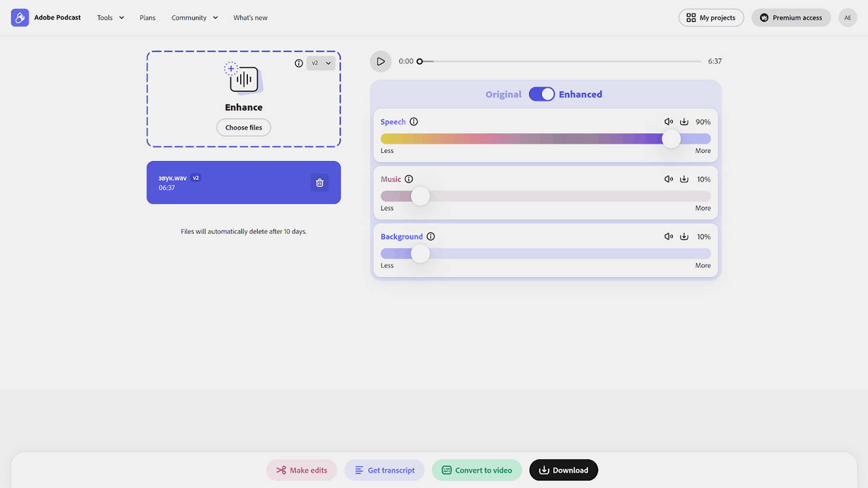Image resolution: width=868 pixels, height=488 pixels.
Task: Mute the Speech track speaker icon
Action: [x=668, y=122]
